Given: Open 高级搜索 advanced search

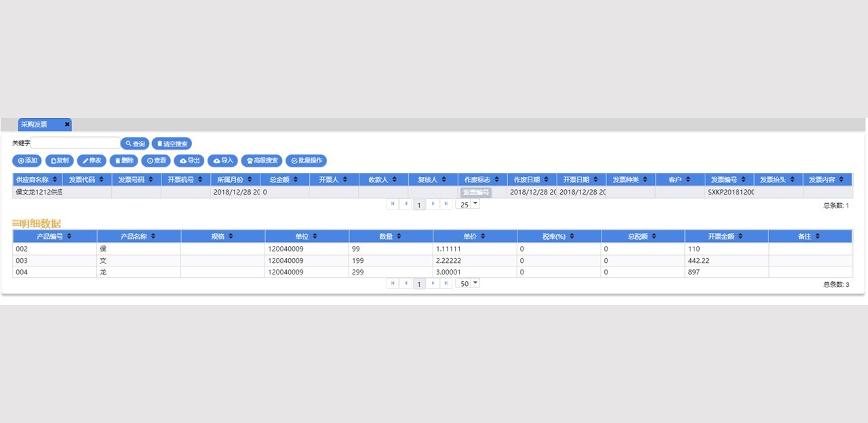Looking at the screenshot, I should (x=262, y=161).
